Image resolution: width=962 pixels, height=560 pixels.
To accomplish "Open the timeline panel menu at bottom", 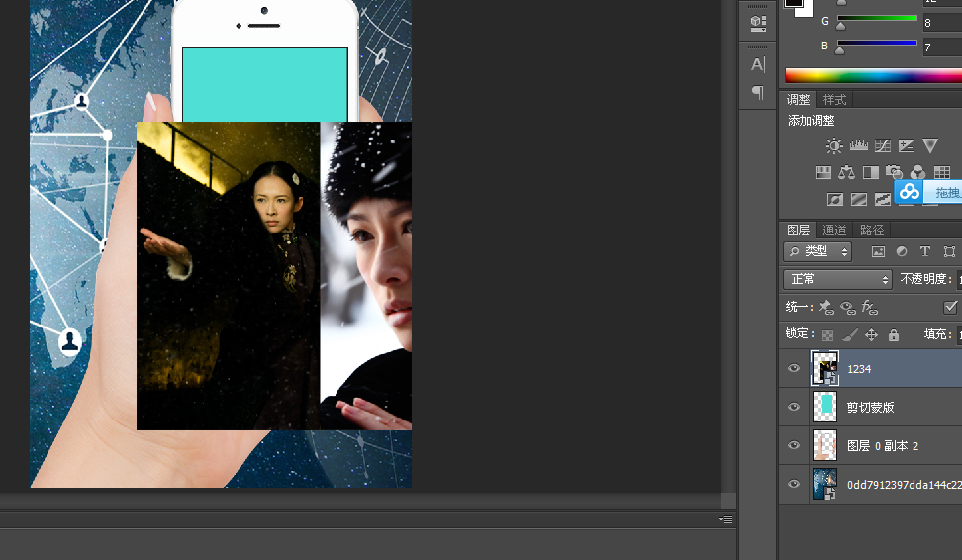I will coord(725,520).
